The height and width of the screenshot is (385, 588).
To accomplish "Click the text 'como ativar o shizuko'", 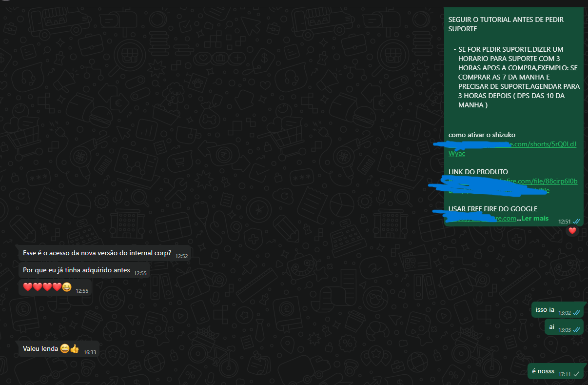I will pyautogui.click(x=482, y=135).
